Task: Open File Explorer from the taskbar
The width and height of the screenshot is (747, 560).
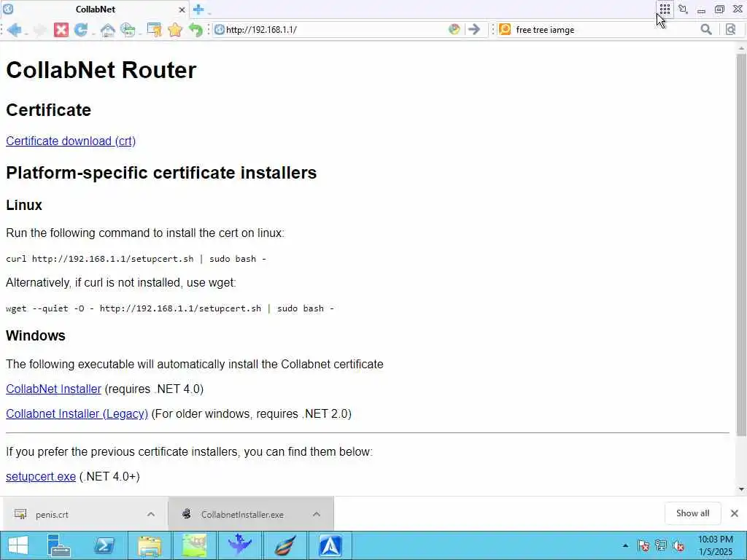Action: pyautogui.click(x=149, y=545)
